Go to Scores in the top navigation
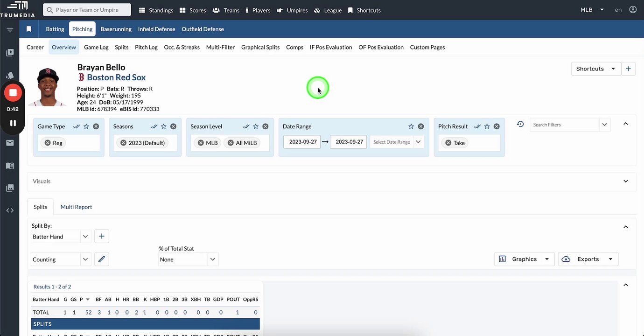The width and height of the screenshot is (644, 336). pyautogui.click(x=193, y=10)
